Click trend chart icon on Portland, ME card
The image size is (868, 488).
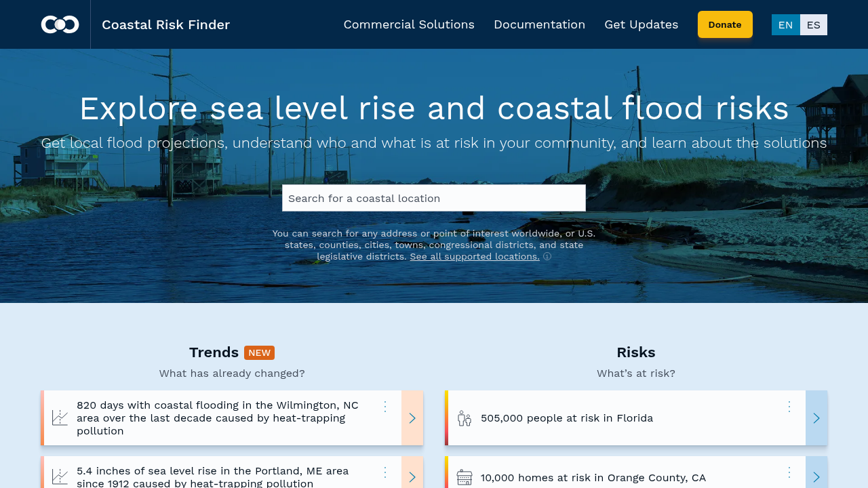[60, 477]
